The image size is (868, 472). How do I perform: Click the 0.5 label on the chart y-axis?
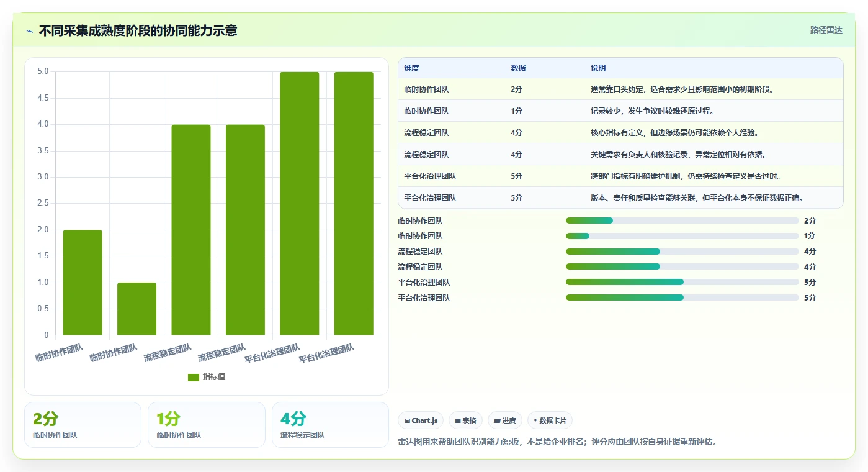pos(43,309)
